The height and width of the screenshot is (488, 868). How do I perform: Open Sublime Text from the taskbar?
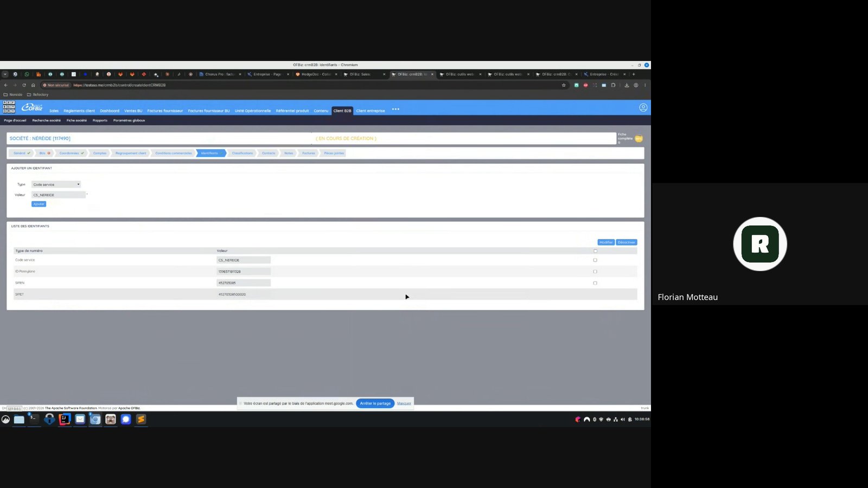141,419
